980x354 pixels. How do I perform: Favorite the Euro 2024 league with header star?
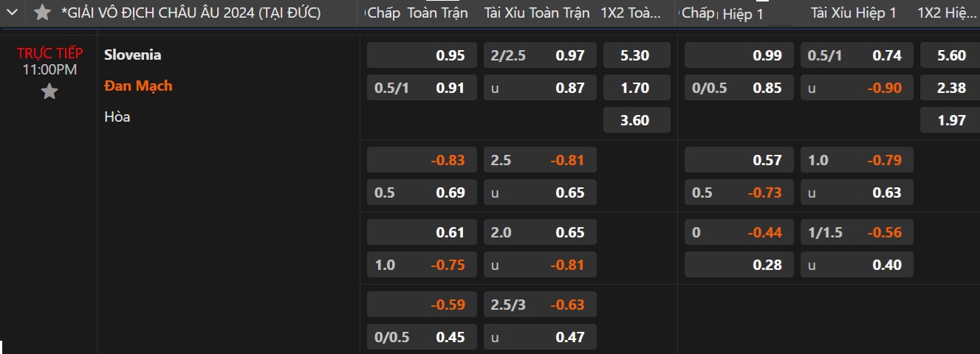[43, 13]
